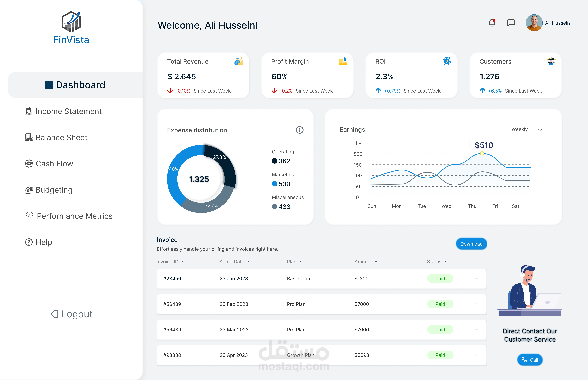Click the Budgeting sidebar icon
588x380 pixels.
coord(29,190)
